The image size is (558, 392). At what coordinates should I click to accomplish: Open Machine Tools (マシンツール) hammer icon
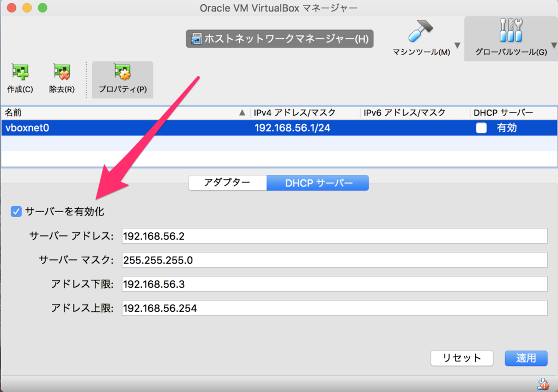pos(420,31)
